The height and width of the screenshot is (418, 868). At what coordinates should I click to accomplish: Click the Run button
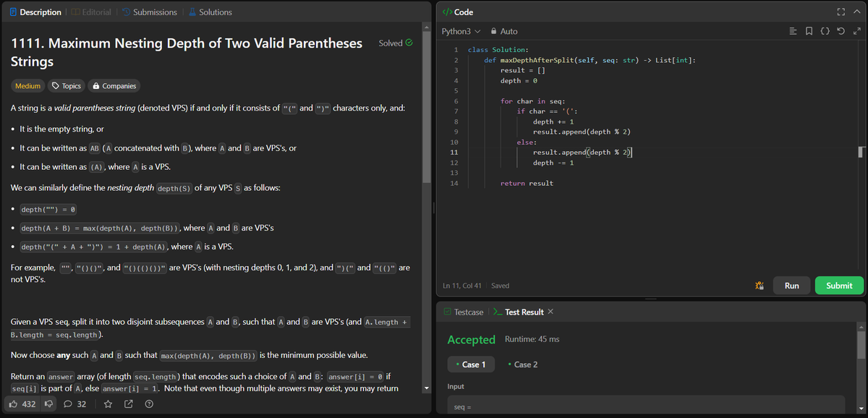791,286
